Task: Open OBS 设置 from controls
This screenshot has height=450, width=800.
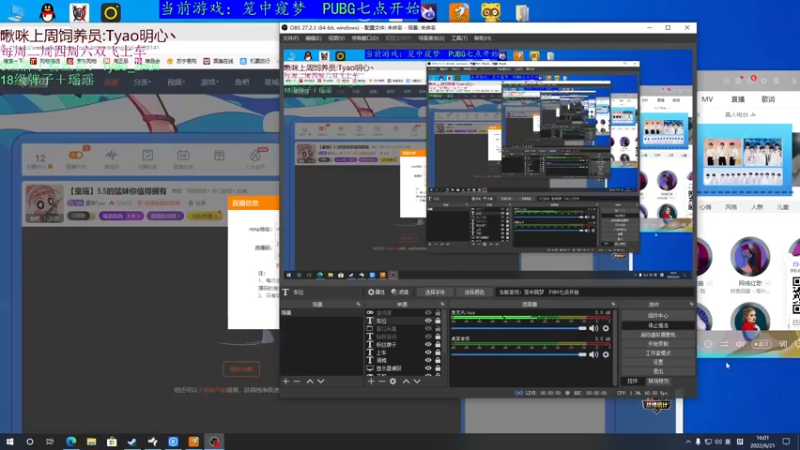Action: point(658,362)
